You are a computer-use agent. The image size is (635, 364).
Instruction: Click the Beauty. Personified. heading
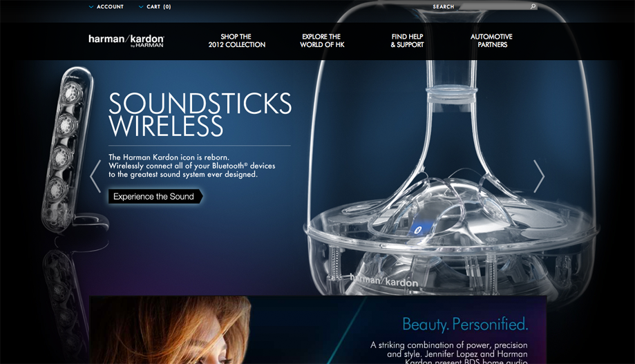465,324
